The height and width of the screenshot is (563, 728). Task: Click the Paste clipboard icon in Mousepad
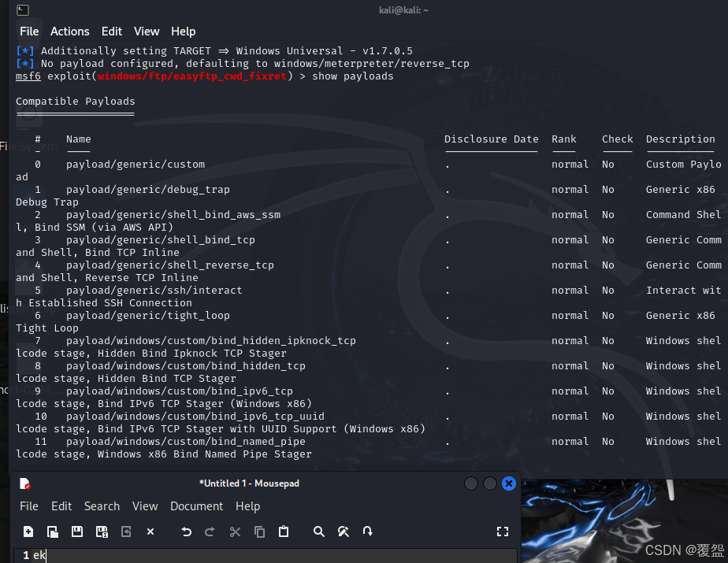pyautogui.click(x=284, y=532)
